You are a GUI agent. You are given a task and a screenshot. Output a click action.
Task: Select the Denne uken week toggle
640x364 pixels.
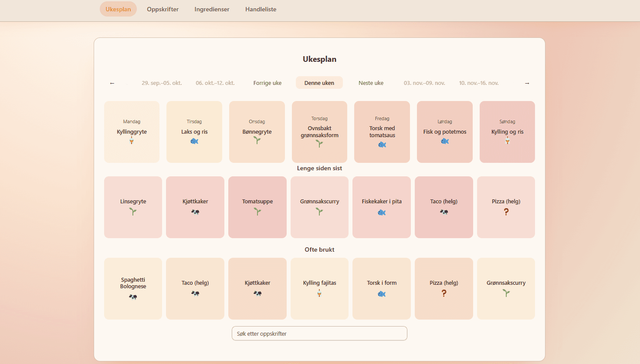319,83
